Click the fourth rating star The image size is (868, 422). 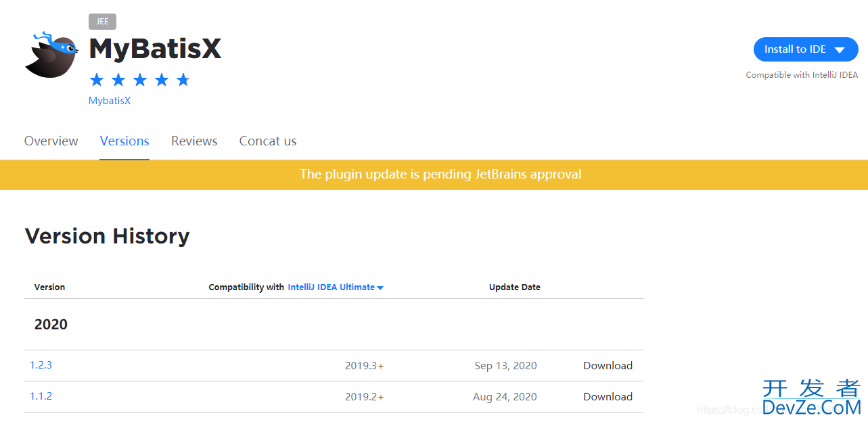tap(162, 80)
